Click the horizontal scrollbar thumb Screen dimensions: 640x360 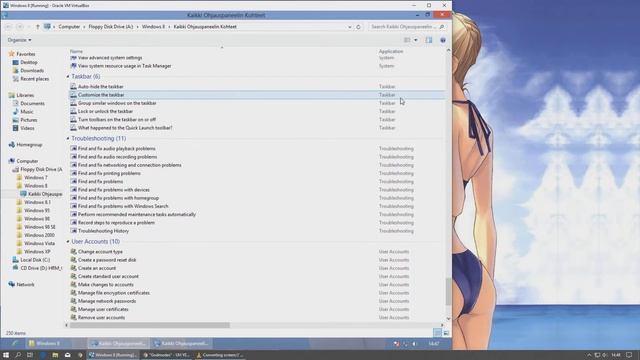coord(150,325)
